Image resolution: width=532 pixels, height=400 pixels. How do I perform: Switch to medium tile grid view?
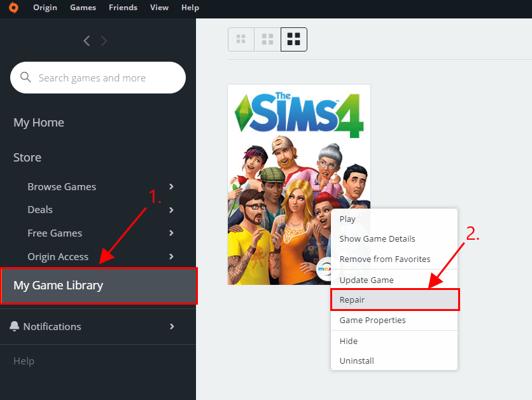[x=267, y=39]
